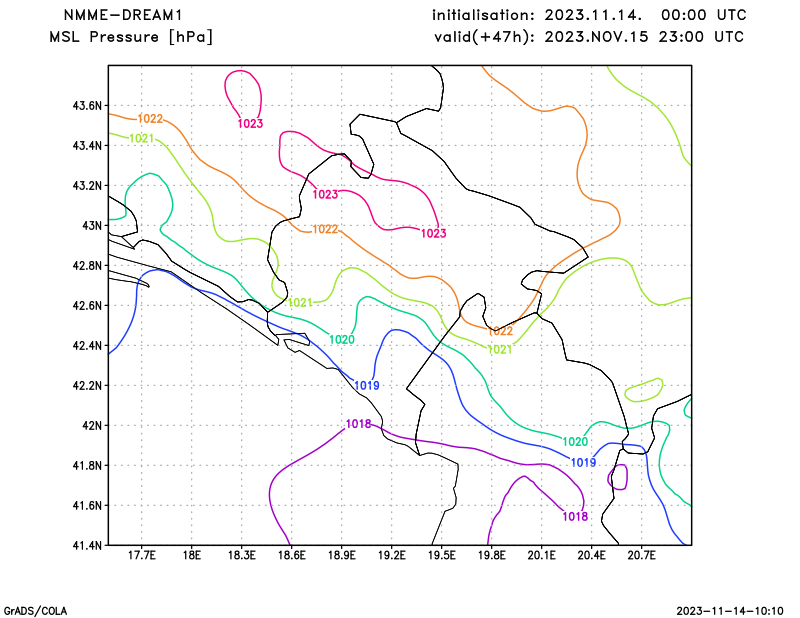Select the 42.6N latitude label
Viewport: 800px width, 618px height.
[x=87, y=305]
